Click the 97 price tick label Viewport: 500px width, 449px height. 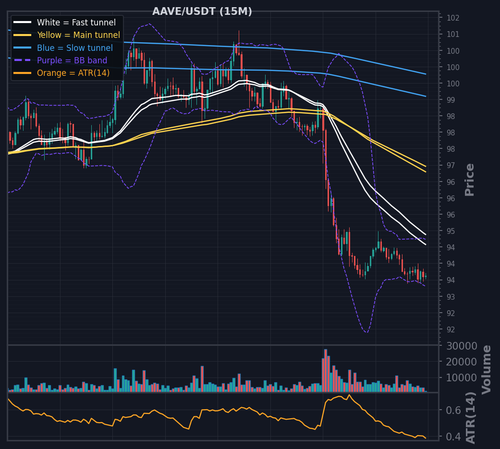tap(451, 165)
